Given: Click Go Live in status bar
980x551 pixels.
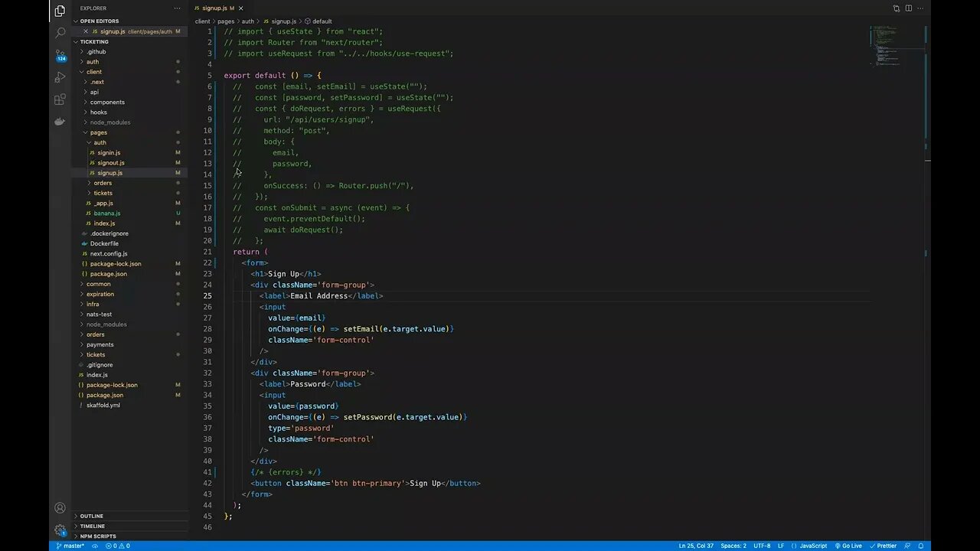Looking at the screenshot, I should tap(848, 546).
